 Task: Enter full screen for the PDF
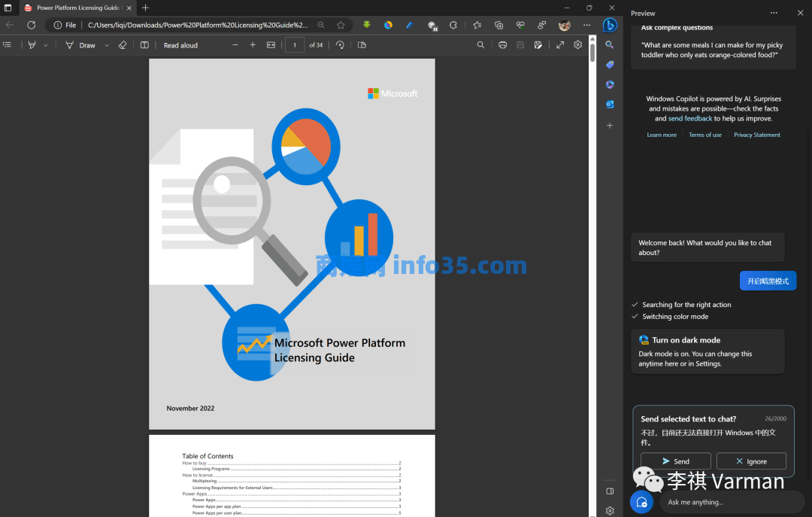tap(560, 45)
